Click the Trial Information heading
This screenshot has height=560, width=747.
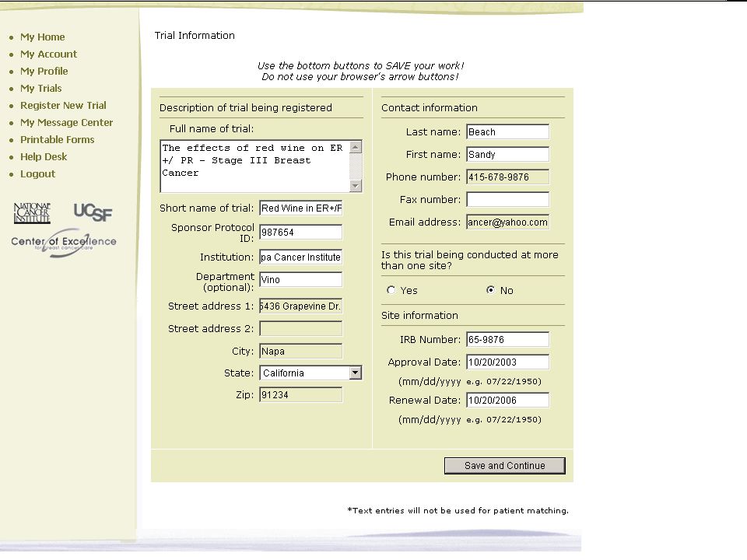click(x=195, y=36)
